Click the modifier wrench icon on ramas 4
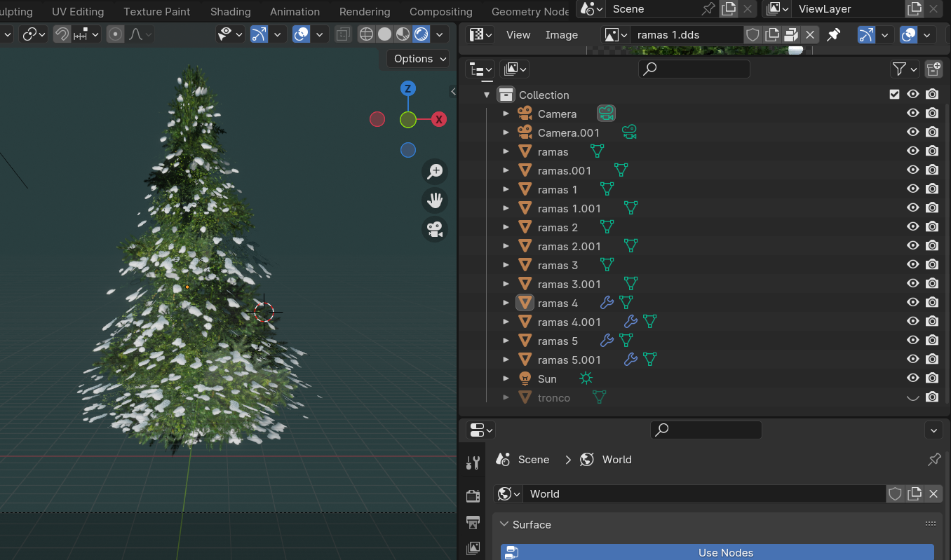 click(x=607, y=303)
